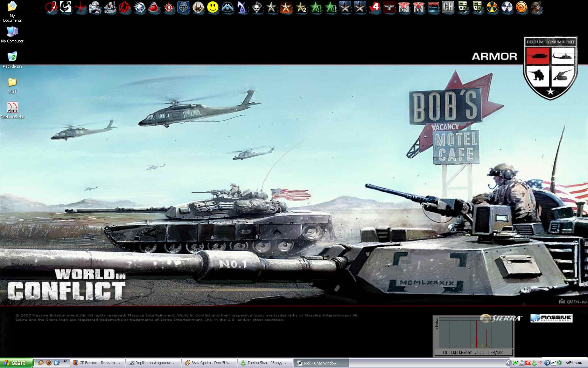
Task: Open the Windows Start menu
Action: [16, 363]
